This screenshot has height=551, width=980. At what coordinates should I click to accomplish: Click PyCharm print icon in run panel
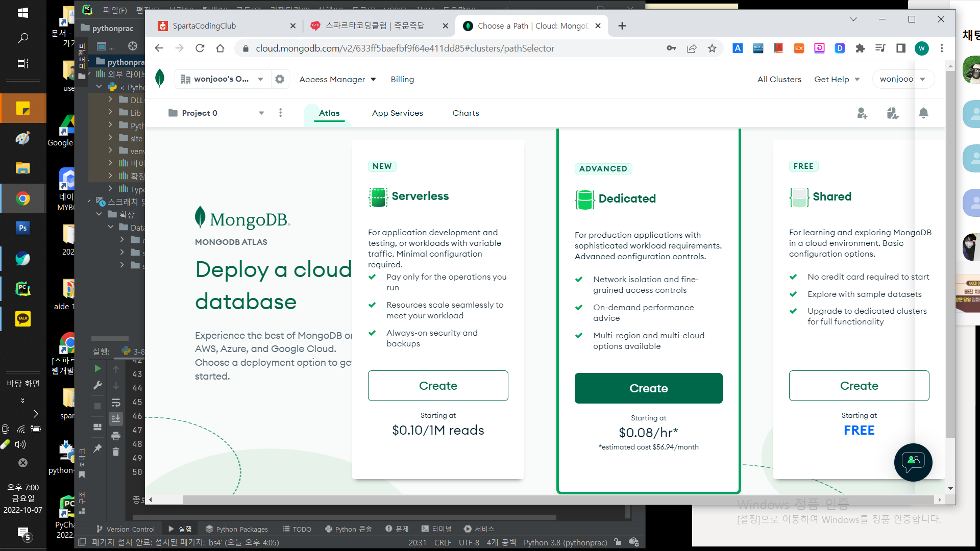pyautogui.click(x=116, y=436)
